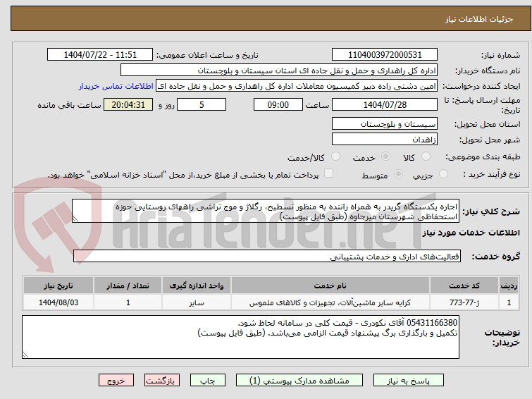This screenshot has width=532, height=399.
Task: Click the بازگشت back button
Action: click(162, 381)
